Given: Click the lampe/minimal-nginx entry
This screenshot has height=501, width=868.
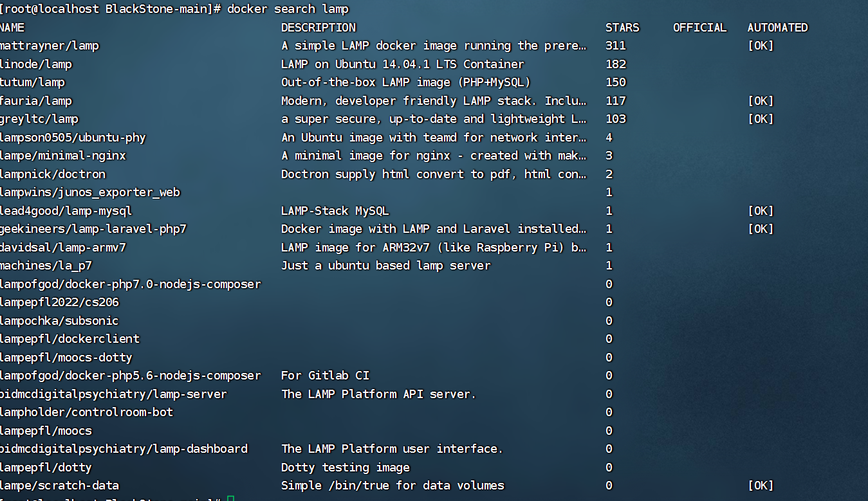Looking at the screenshot, I should 63,156.
